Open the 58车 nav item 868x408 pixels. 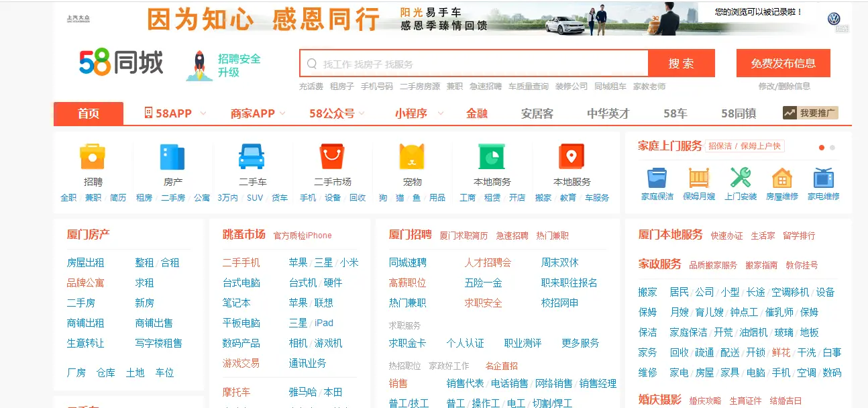675,113
